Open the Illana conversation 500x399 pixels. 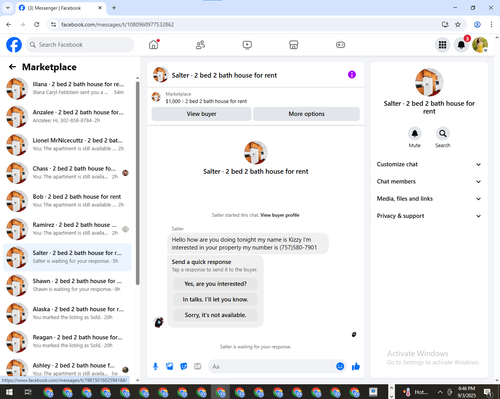click(67, 88)
